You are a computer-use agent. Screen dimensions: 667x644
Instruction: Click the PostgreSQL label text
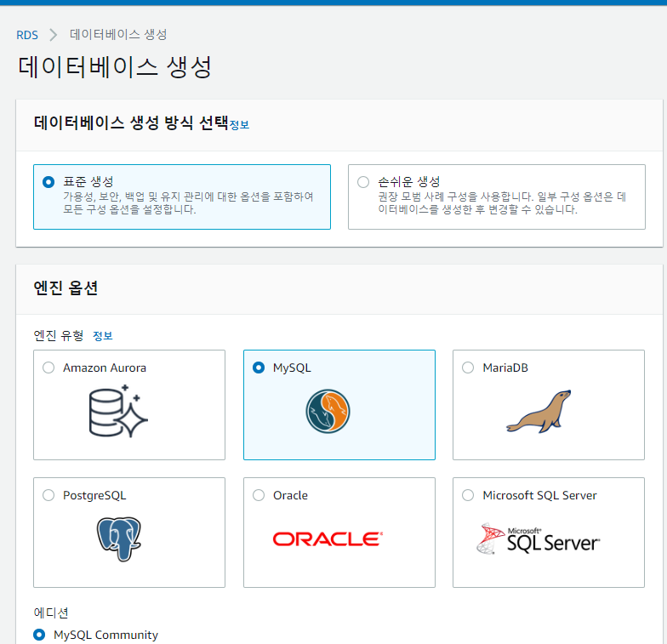click(94, 495)
